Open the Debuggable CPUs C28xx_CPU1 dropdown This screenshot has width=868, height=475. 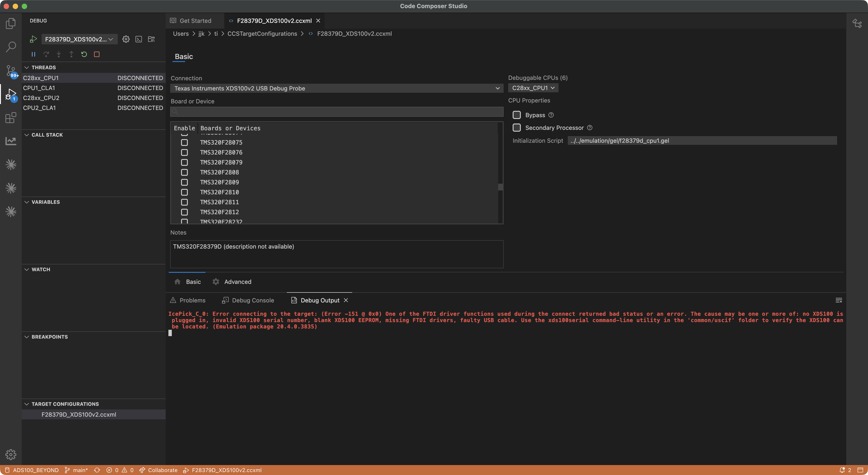click(533, 88)
